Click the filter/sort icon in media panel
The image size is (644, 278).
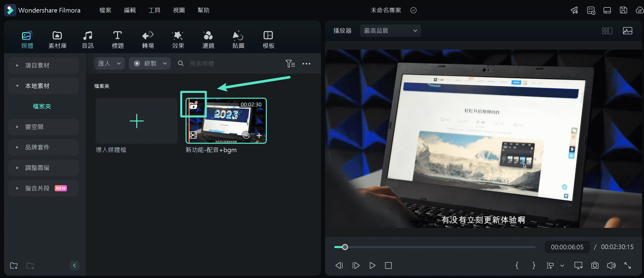pyautogui.click(x=290, y=63)
